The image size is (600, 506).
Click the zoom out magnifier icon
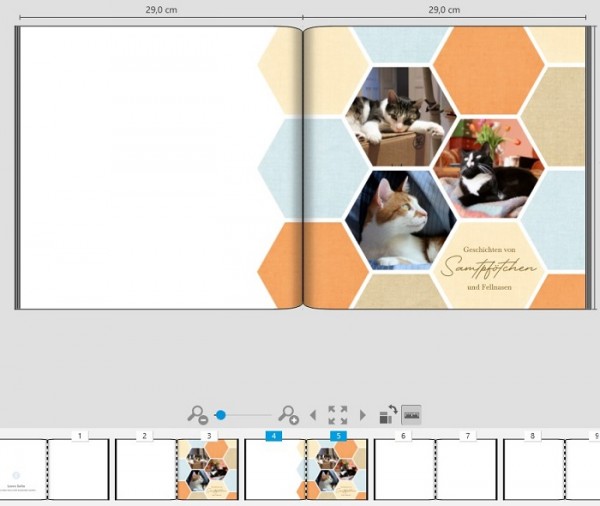(x=197, y=415)
